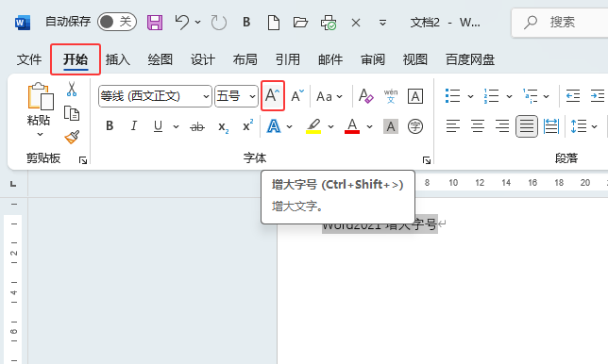Click the enclosed character (字) icon
This screenshot has width=608, height=364.
point(415,126)
